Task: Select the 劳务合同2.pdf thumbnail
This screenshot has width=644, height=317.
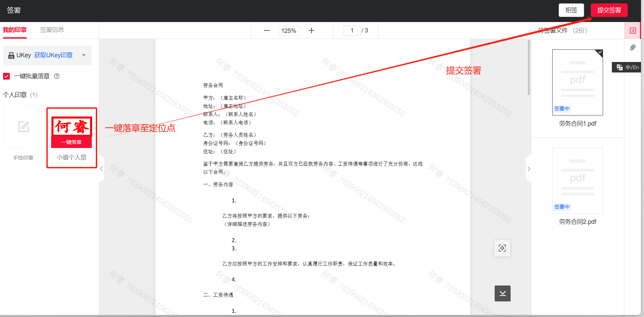Action: 578,181
